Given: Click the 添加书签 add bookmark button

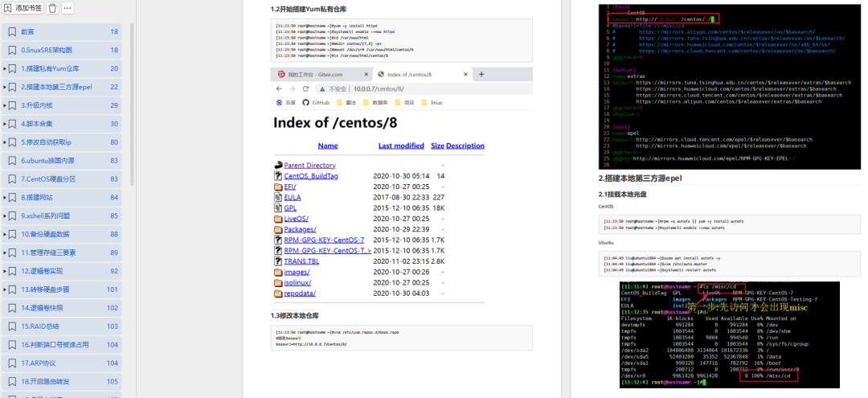Looking at the screenshot, I should (x=23, y=8).
